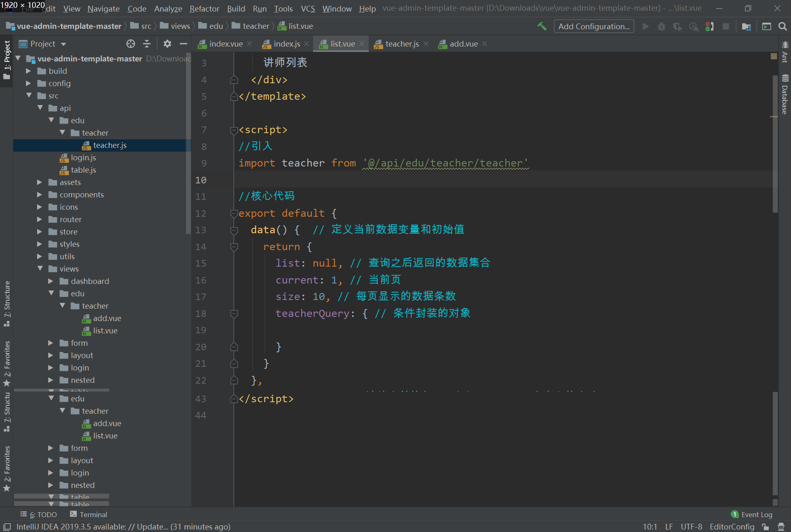Close the teacher.js tab
The height and width of the screenshot is (532, 791).
(426, 44)
